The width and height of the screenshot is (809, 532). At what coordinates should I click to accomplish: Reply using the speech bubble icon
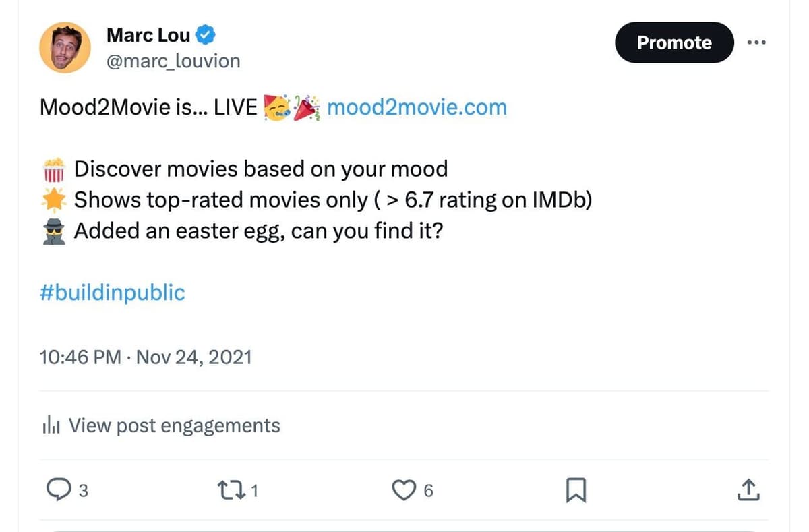click(58, 490)
